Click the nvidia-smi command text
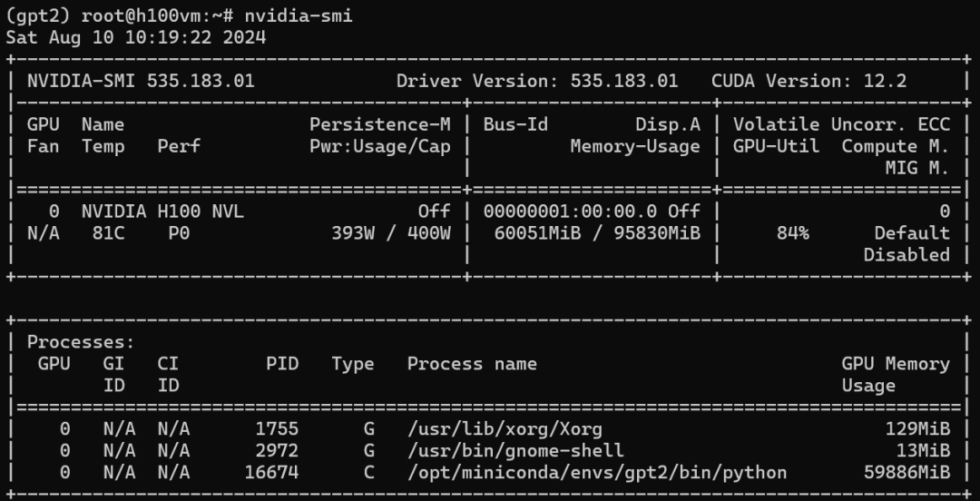Screen dimensions: 980x501 pos(299,15)
